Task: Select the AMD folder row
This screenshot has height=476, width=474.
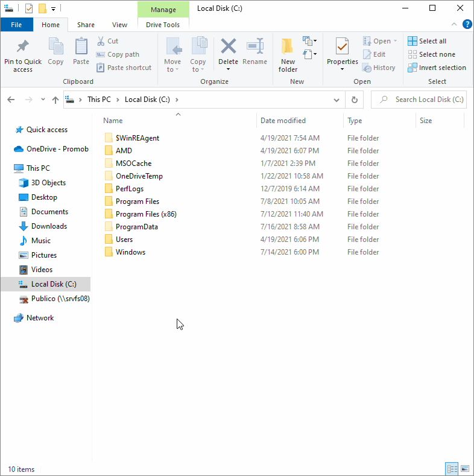Action: pos(124,151)
